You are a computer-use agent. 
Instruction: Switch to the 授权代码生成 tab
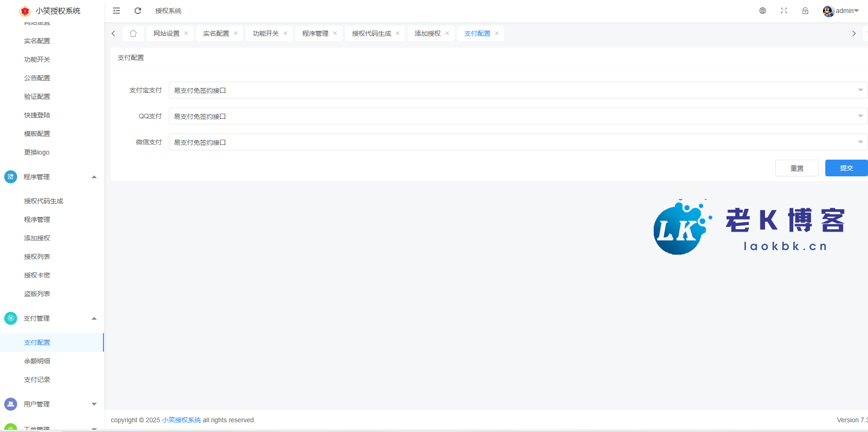pyautogui.click(x=372, y=33)
